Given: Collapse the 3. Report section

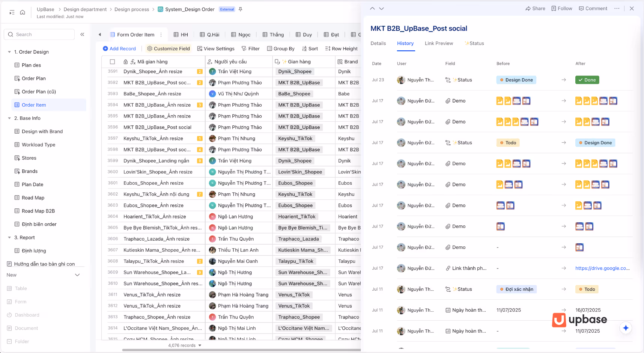Looking at the screenshot, I should pyautogui.click(x=9, y=238).
